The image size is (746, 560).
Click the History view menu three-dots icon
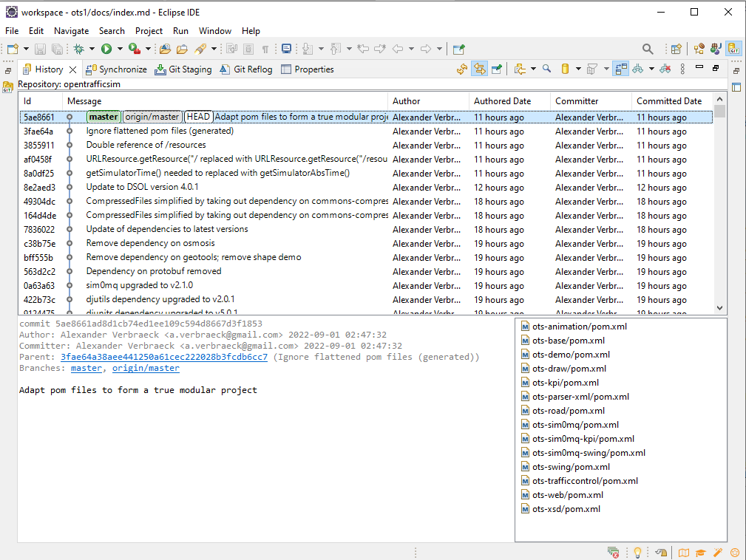tap(682, 69)
